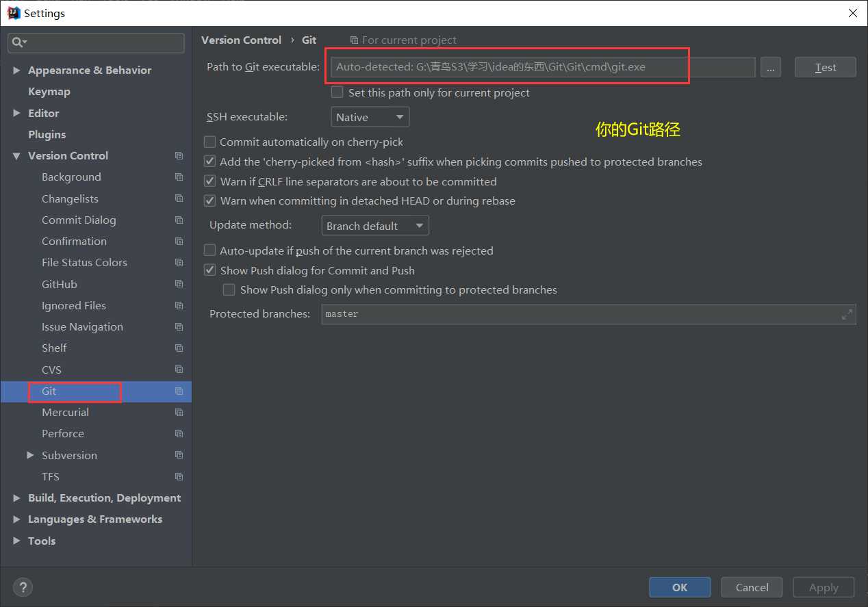Click the IntelliJ logo in the title bar
The height and width of the screenshot is (607, 868).
13,12
